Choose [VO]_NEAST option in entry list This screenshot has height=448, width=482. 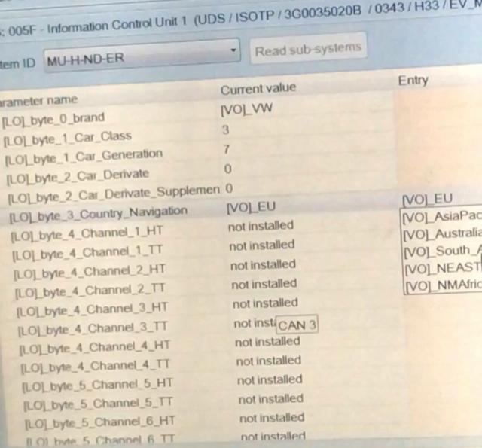pos(444,269)
